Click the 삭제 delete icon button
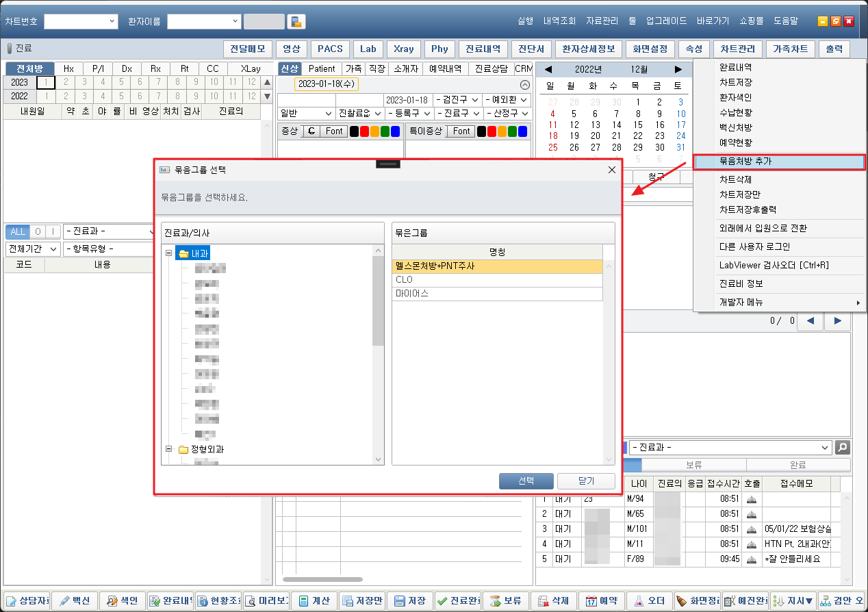This screenshot has width=868, height=612. (x=553, y=601)
